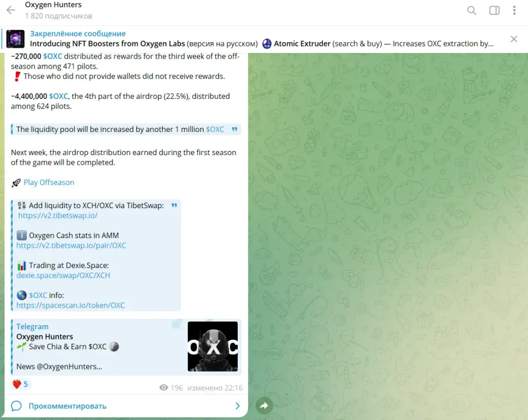
Task: Toggle the side panel icon
Action: click(494, 10)
